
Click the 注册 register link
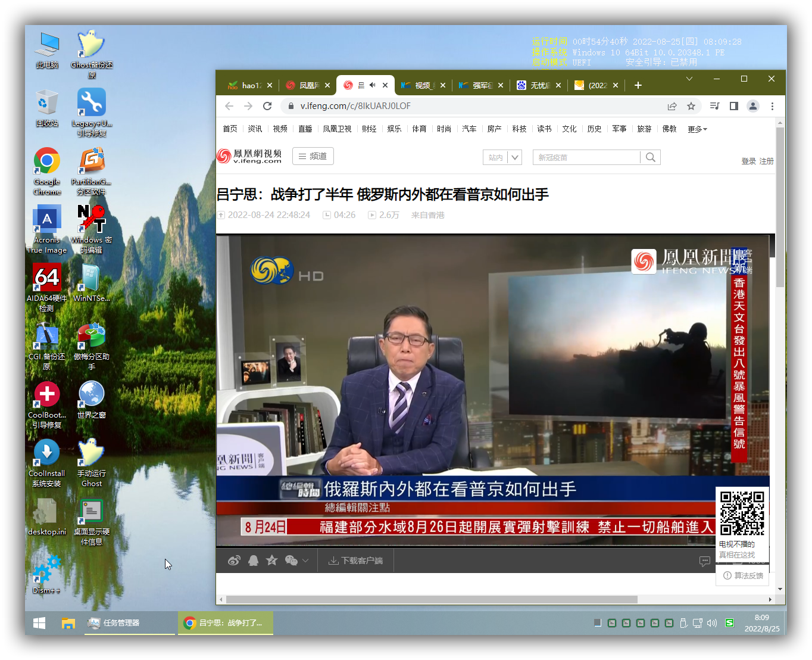click(766, 161)
